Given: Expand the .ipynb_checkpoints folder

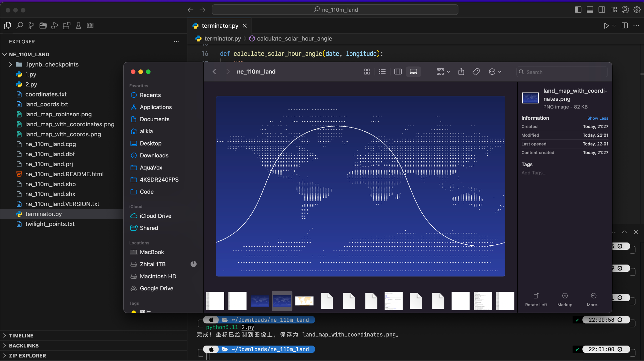Looking at the screenshot, I should [10, 64].
